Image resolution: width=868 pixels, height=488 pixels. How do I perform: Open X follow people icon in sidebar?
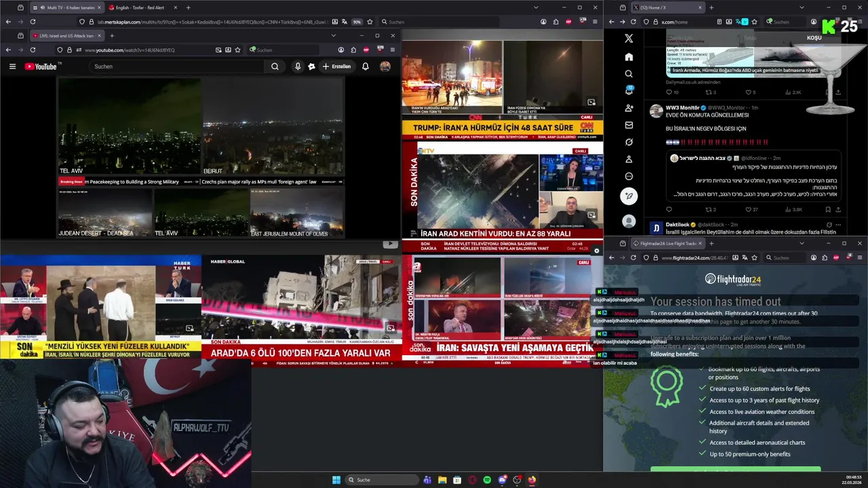click(x=629, y=108)
